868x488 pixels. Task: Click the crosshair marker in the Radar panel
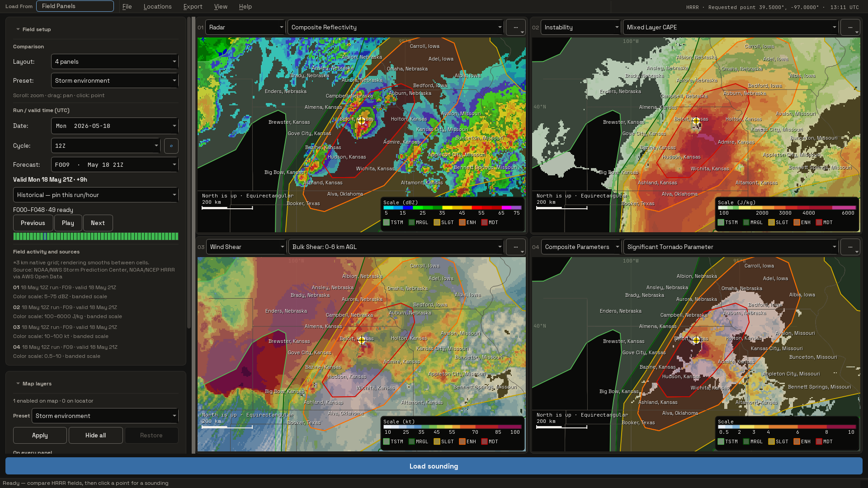pyautogui.click(x=361, y=121)
